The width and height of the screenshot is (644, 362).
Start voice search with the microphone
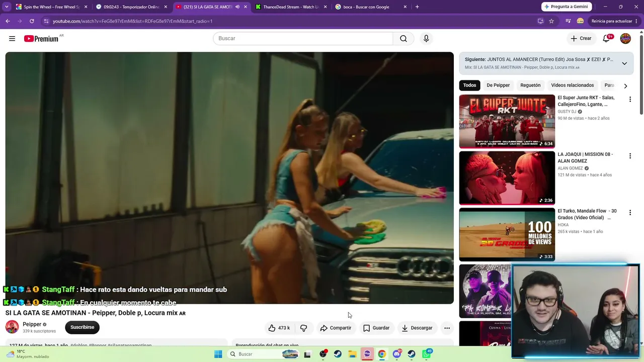426,39
